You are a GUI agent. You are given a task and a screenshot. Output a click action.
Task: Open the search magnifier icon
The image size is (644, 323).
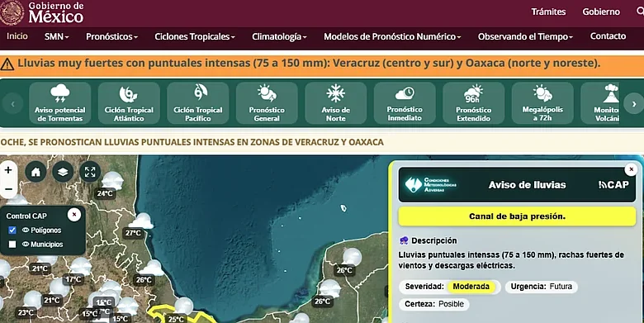pos(640,12)
